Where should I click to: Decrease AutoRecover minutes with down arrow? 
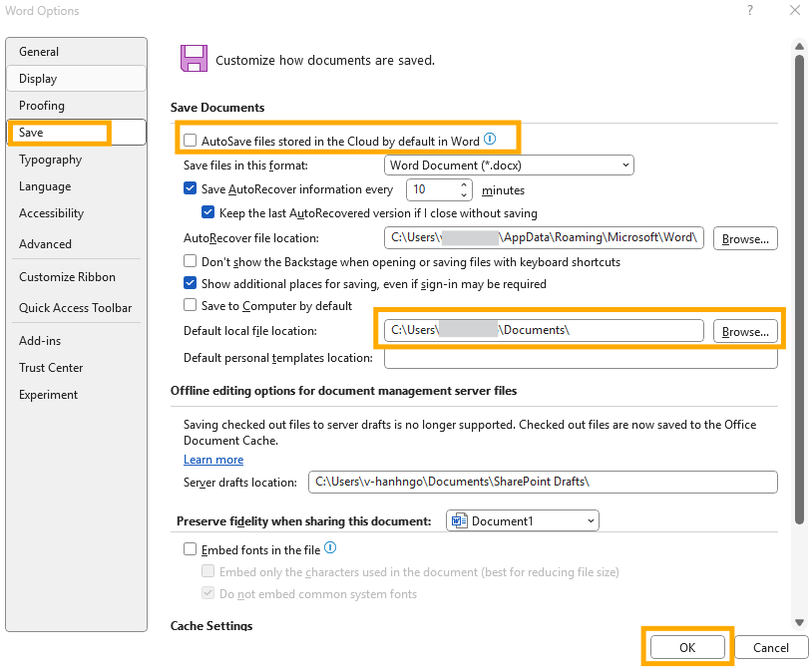click(464, 195)
